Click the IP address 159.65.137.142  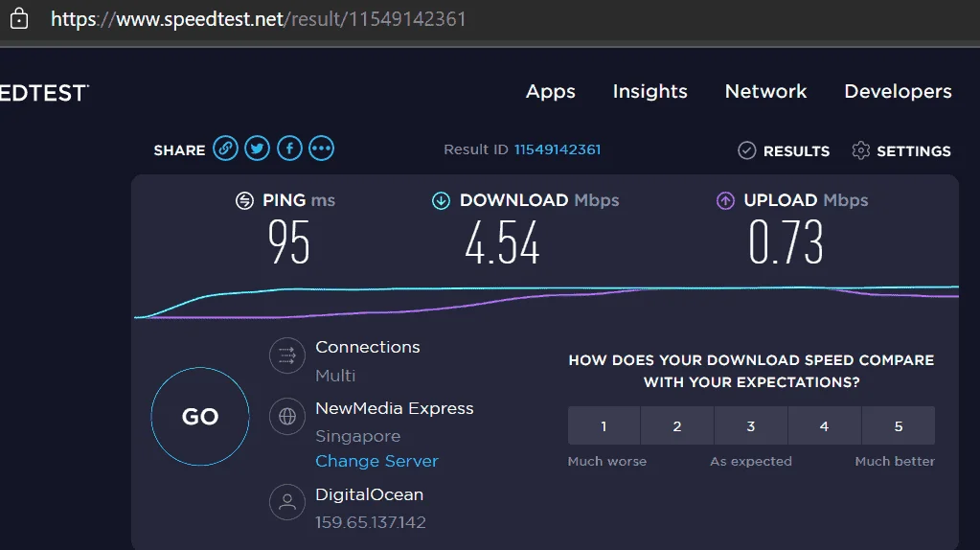click(x=370, y=522)
